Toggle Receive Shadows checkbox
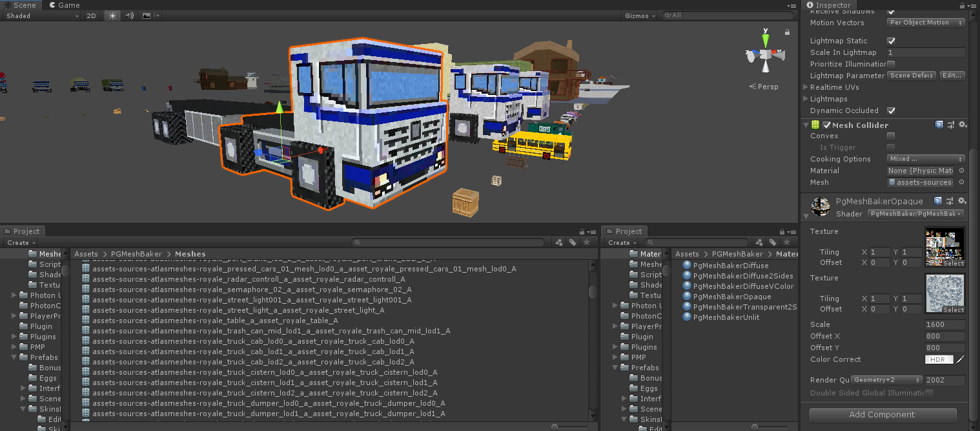Image resolution: width=980 pixels, height=431 pixels. [x=891, y=12]
